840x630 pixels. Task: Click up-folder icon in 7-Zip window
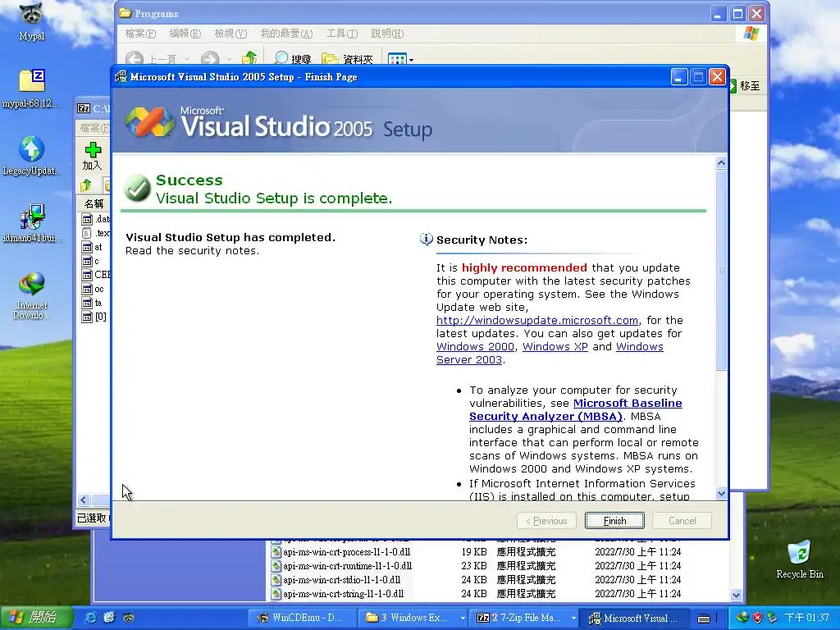pos(85,185)
